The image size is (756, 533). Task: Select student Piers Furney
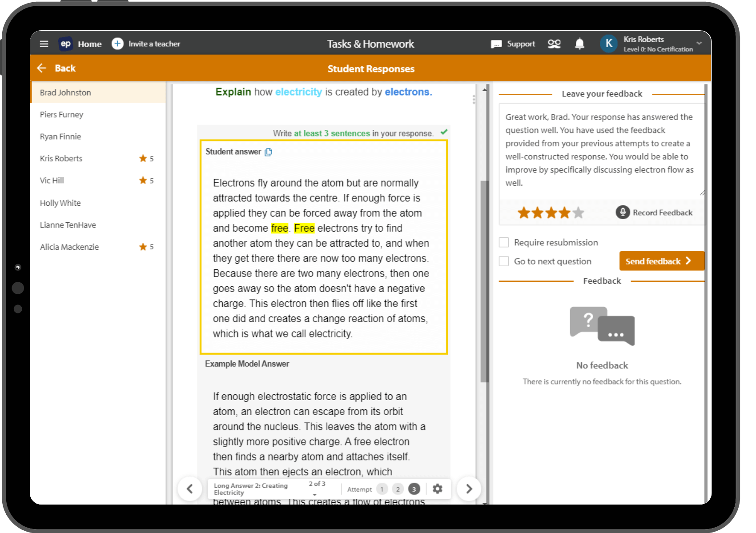[98, 114]
